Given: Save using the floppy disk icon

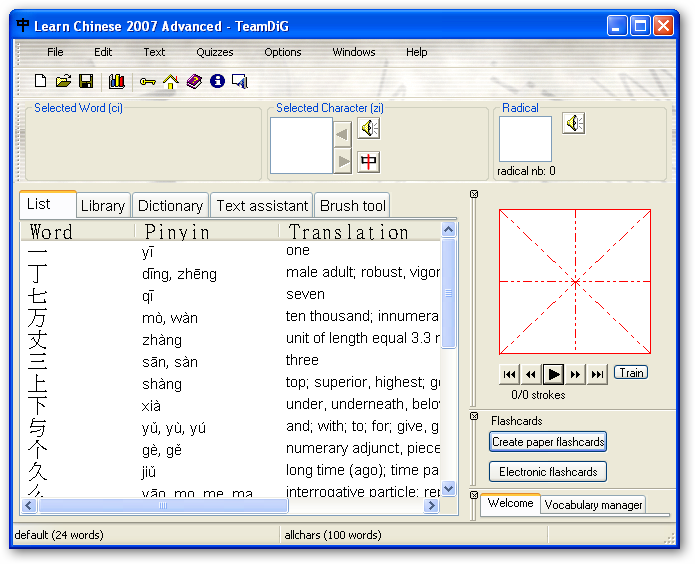Looking at the screenshot, I should (86, 81).
